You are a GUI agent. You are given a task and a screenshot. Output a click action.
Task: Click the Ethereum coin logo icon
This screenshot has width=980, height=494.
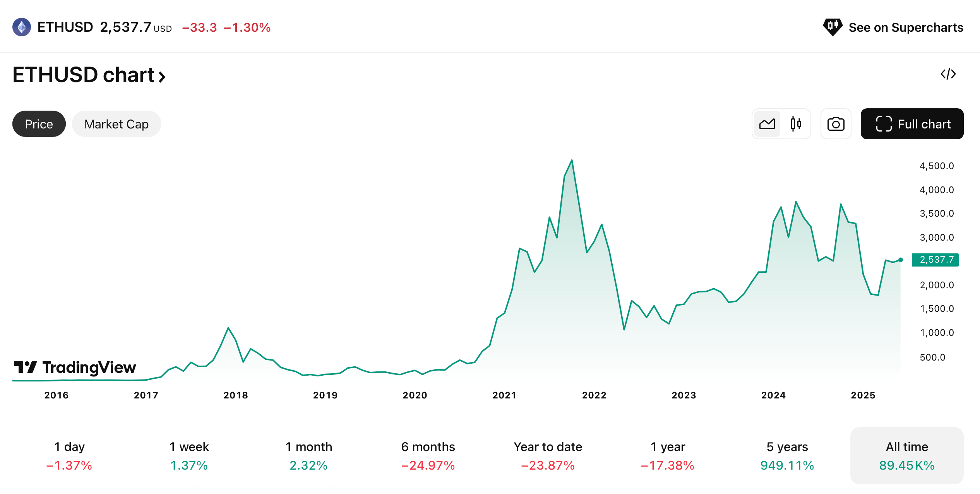pos(22,27)
